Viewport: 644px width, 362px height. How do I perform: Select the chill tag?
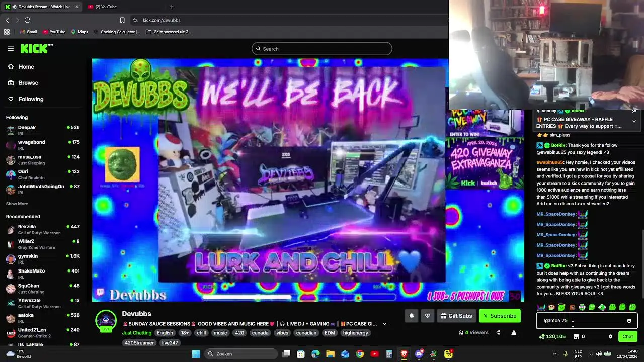tap(201, 333)
